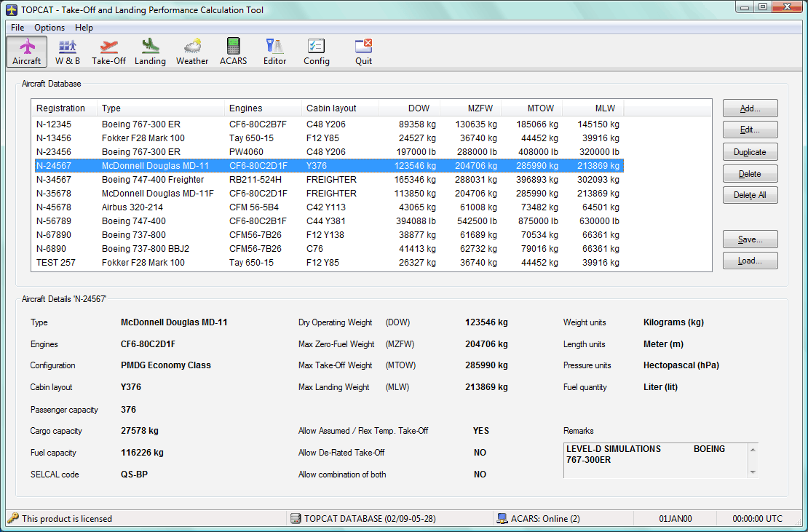Sort by the DOW column header

point(410,108)
